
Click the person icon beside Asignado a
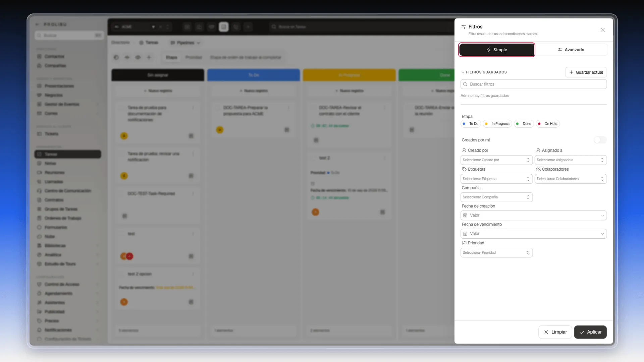tap(538, 150)
